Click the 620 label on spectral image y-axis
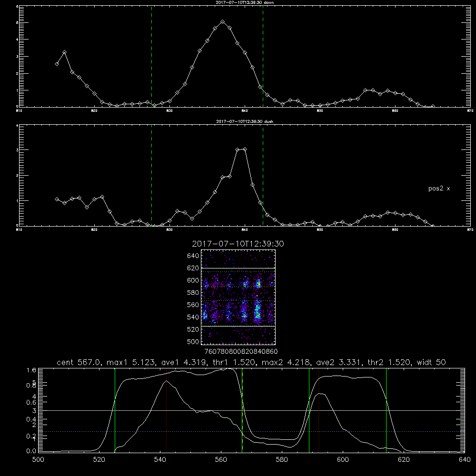Screen dimensions: 476x476 tap(193, 268)
